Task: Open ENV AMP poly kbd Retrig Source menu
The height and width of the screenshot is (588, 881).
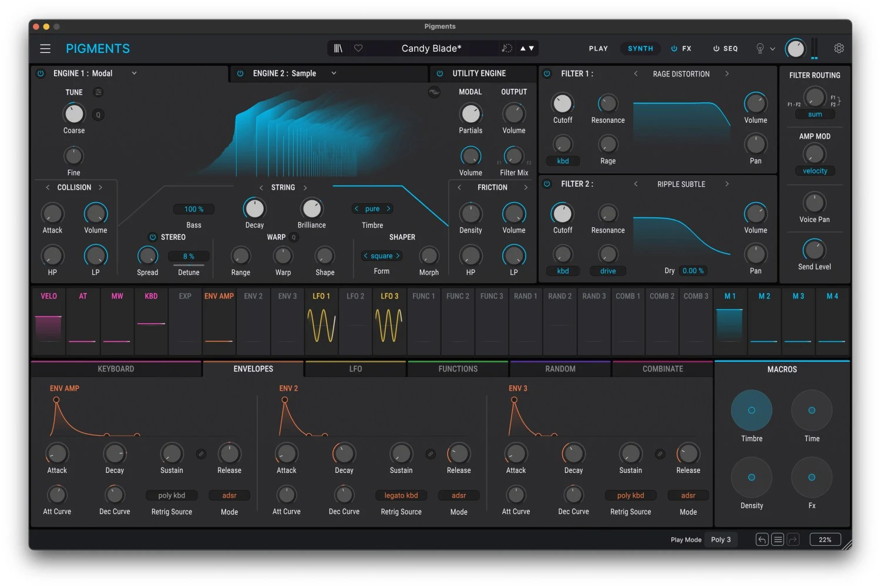Action: click(172, 495)
